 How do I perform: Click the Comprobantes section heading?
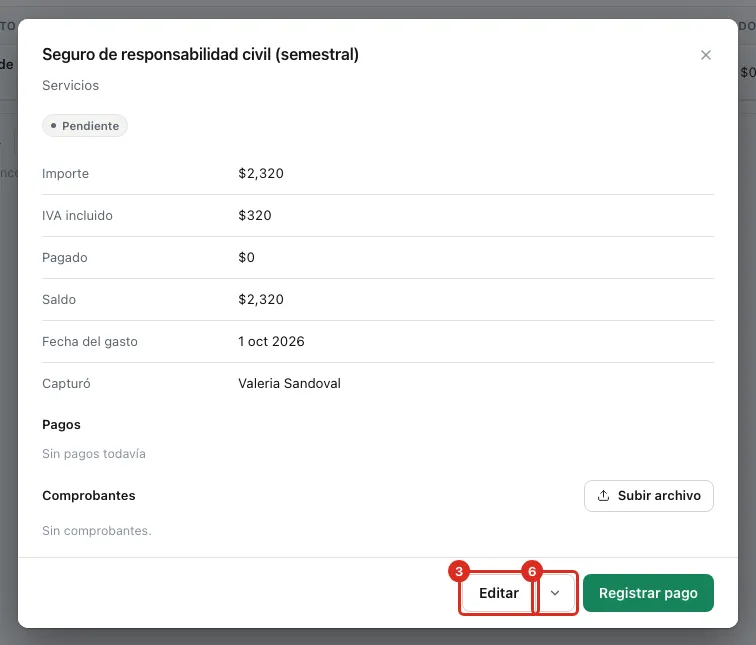89,496
